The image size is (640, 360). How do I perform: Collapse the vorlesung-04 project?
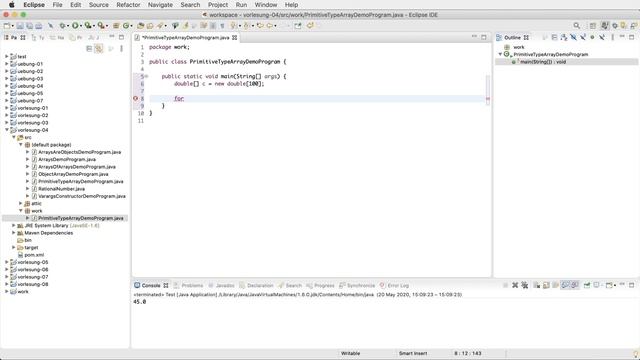7,130
